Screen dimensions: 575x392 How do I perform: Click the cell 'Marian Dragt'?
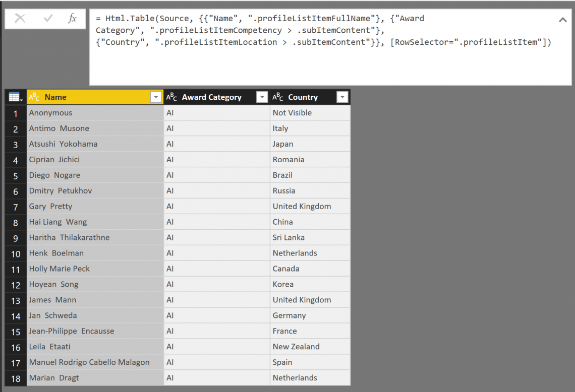[x=95, y=378]
